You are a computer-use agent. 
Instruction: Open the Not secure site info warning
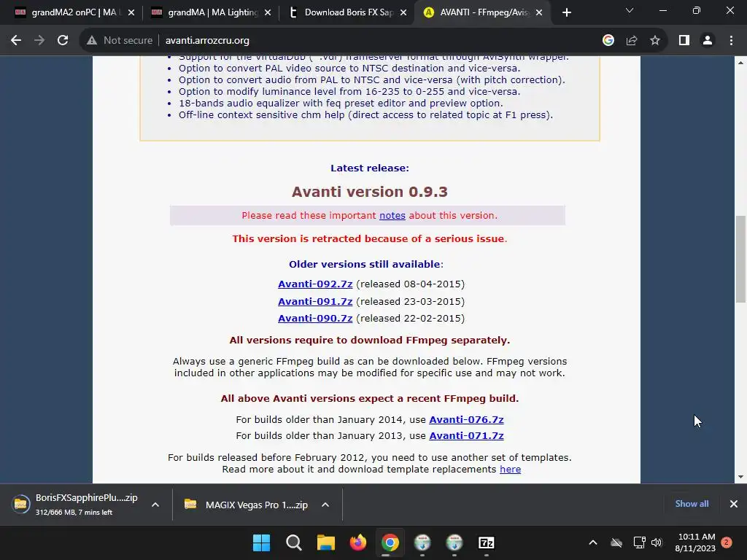point(120,41)
